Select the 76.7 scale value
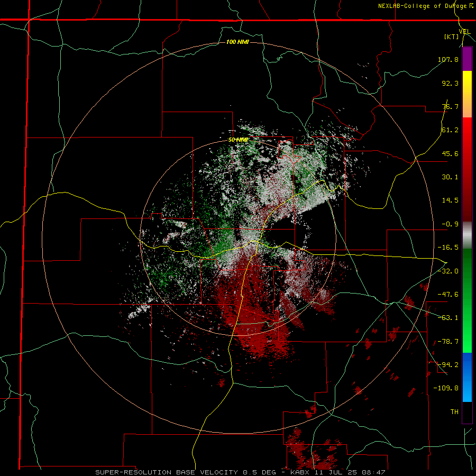Image resolution: width=476 pixels, height=476 pixels. 450,106
